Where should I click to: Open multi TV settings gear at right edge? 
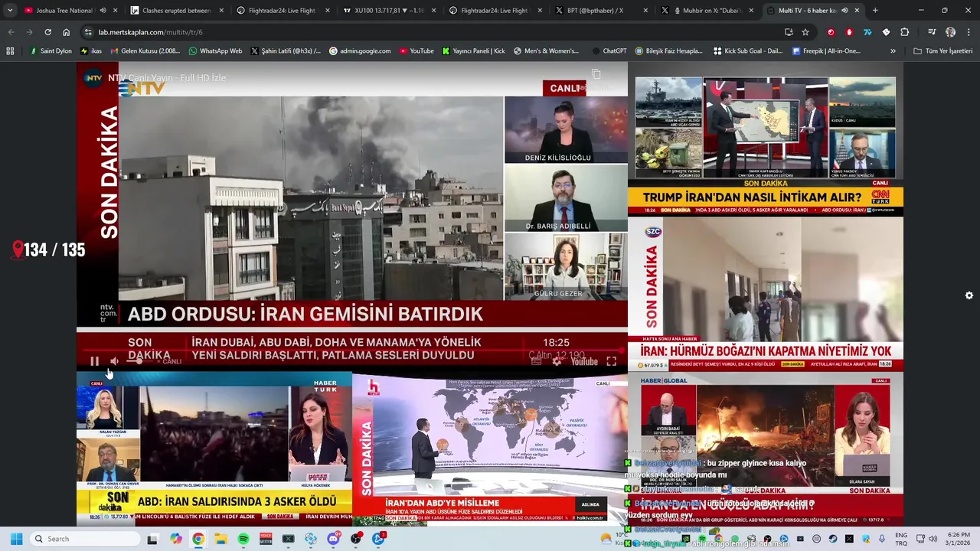point(969,295)
